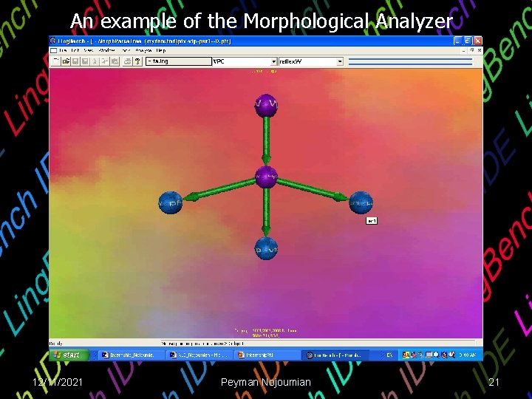This screenshot has height=399, width=532.
Task: Select the left blue sphere node labeled pfr
Action: pyautogui.click(x=171, y=203)
